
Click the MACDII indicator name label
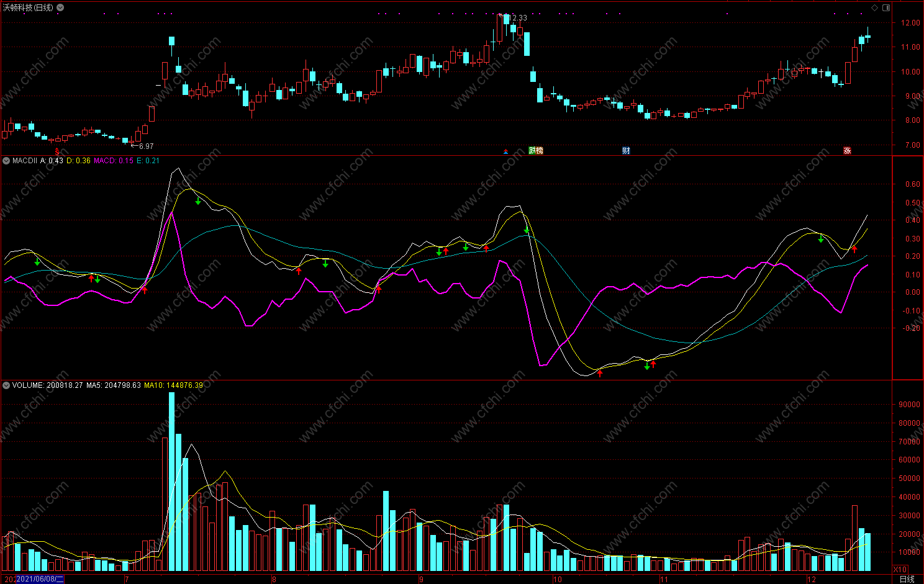pyautogui.click(x=25, y=161)
